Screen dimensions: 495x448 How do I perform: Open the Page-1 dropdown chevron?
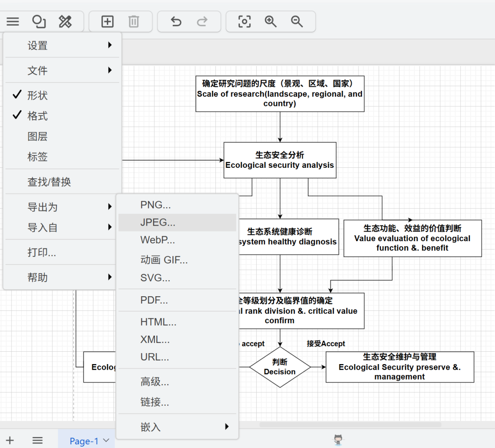[x=106, y=441]
